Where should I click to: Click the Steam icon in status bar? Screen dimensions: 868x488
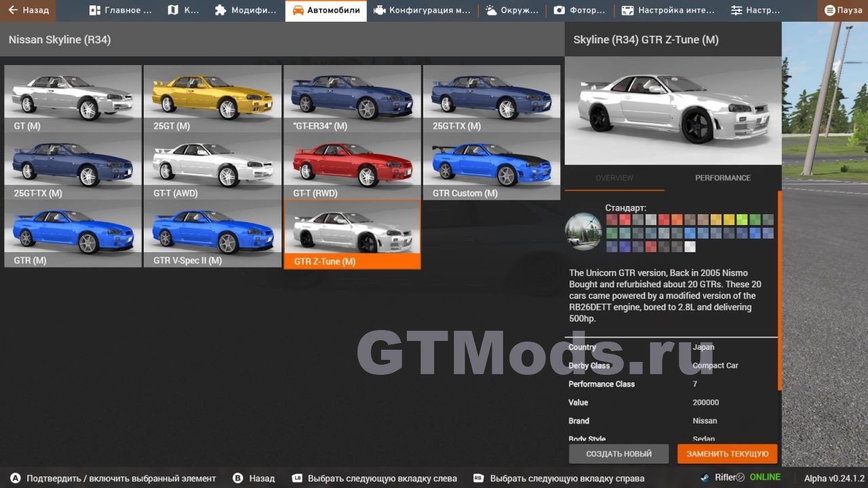pyautogui.click(x=705, y=477)
